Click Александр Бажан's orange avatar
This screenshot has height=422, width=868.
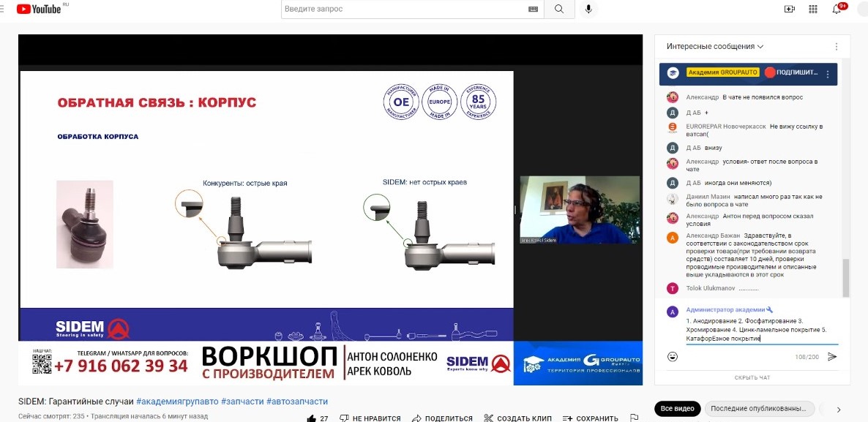[672, 238]
